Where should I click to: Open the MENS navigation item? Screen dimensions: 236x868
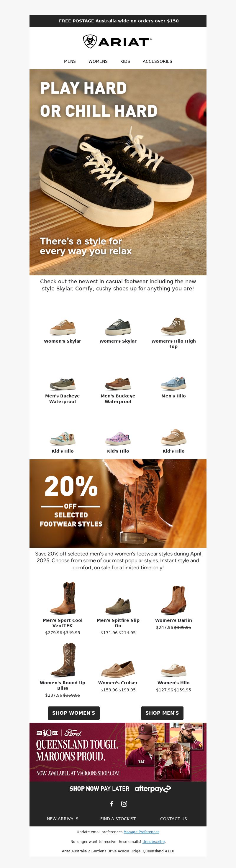(70, 61)
